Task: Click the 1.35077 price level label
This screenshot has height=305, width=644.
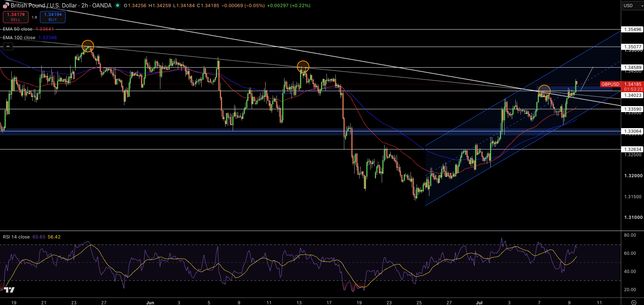Action: (x=633, y=47)
